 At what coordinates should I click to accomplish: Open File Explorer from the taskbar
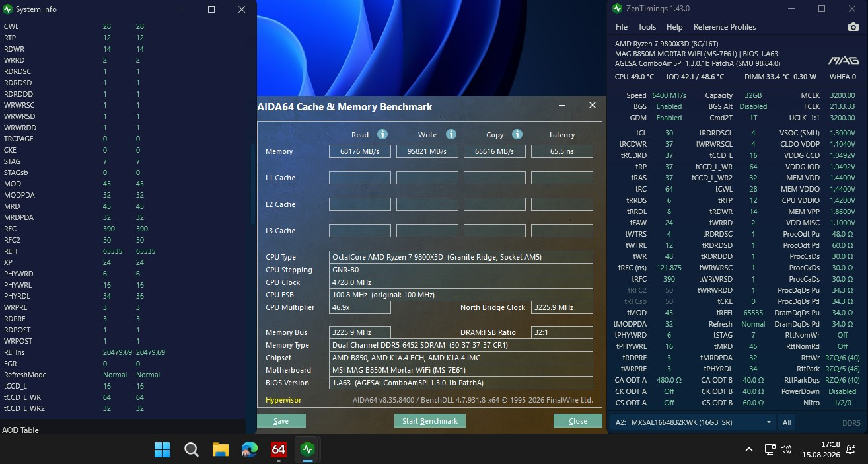(x=220, y=449)
